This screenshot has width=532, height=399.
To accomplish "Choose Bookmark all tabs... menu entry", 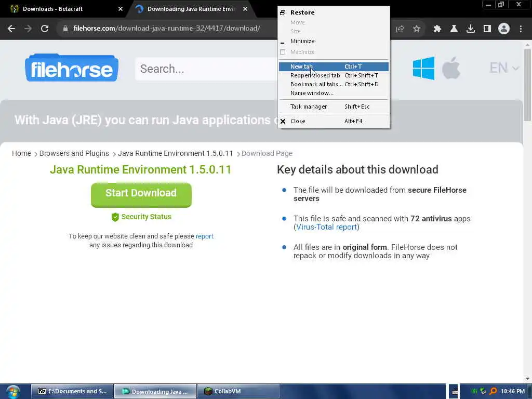I will [x=334, y=84].
